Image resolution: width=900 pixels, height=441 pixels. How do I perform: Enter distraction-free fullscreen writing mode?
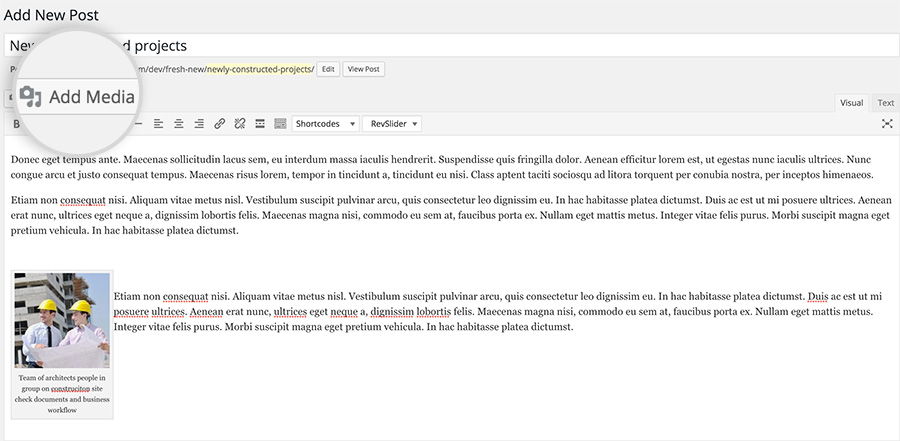[887, 123]
